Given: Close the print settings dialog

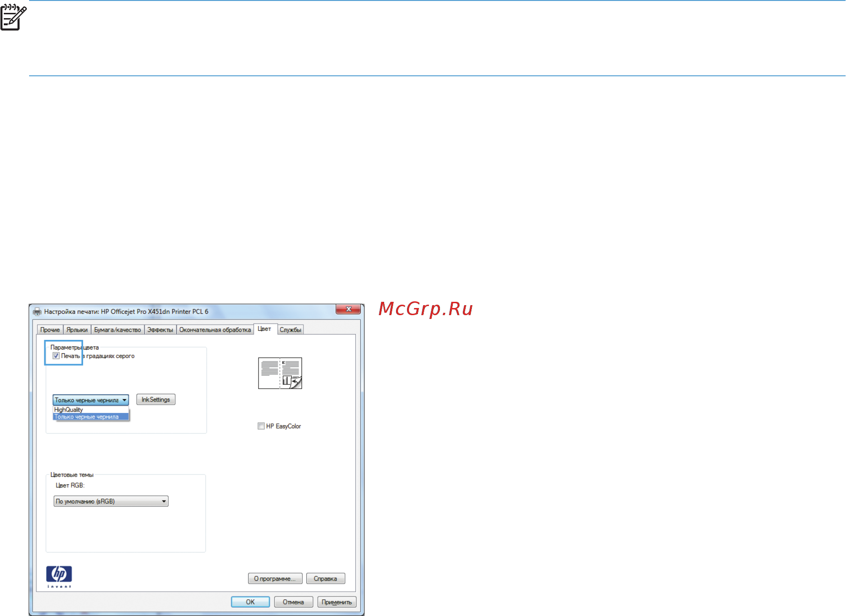Looking at the screenshot, I should click(x=348, y=309).
